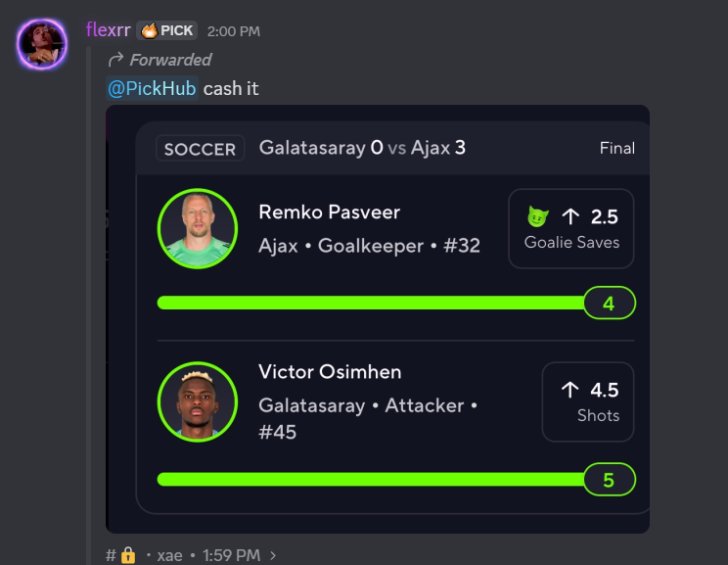Click the 2:00 PM message timestamp

(234, 31)
